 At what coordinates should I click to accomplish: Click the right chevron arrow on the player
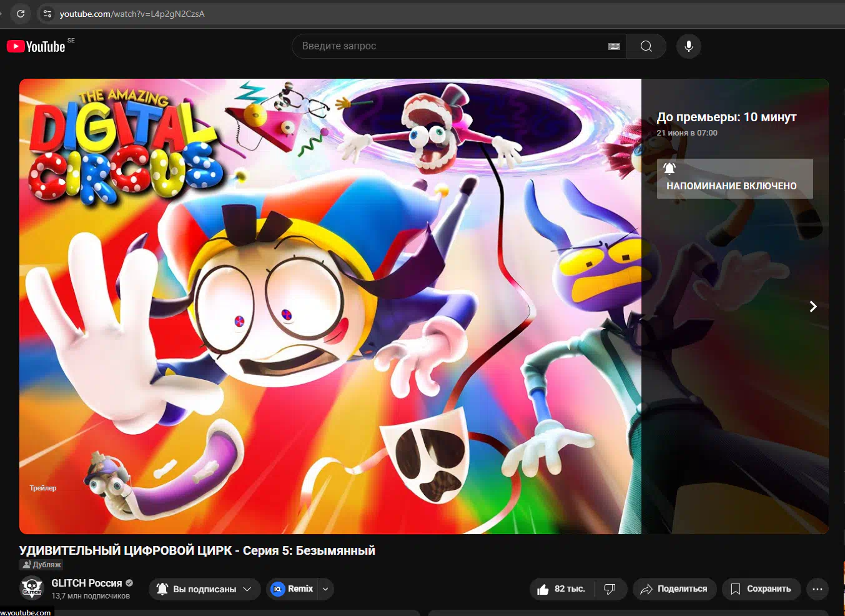[813, 306]
